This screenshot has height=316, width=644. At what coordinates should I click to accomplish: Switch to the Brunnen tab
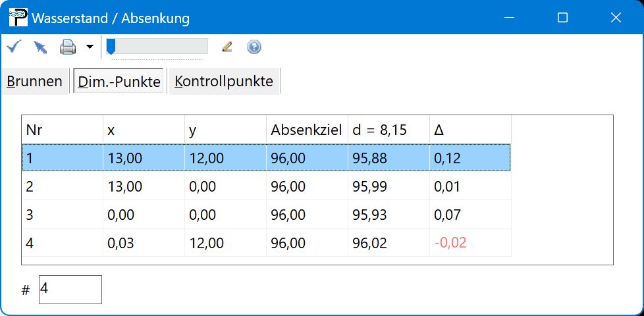[x=34, y=82]
